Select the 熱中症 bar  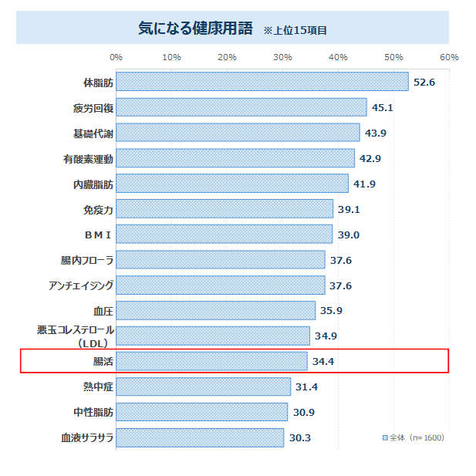pos(204,387)
